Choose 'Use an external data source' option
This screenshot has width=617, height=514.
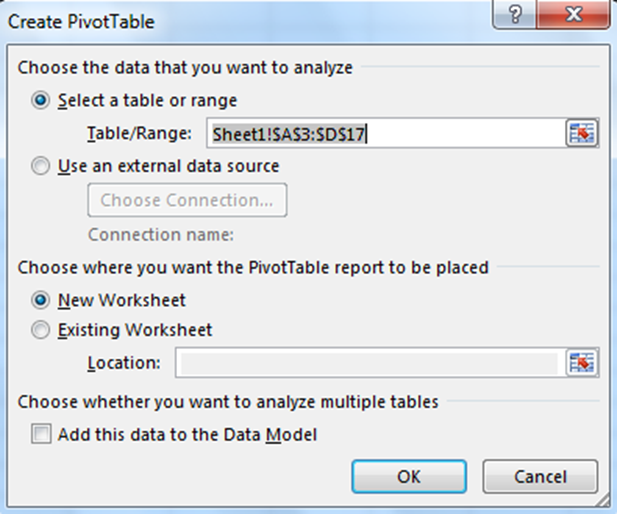pos(41,166)
